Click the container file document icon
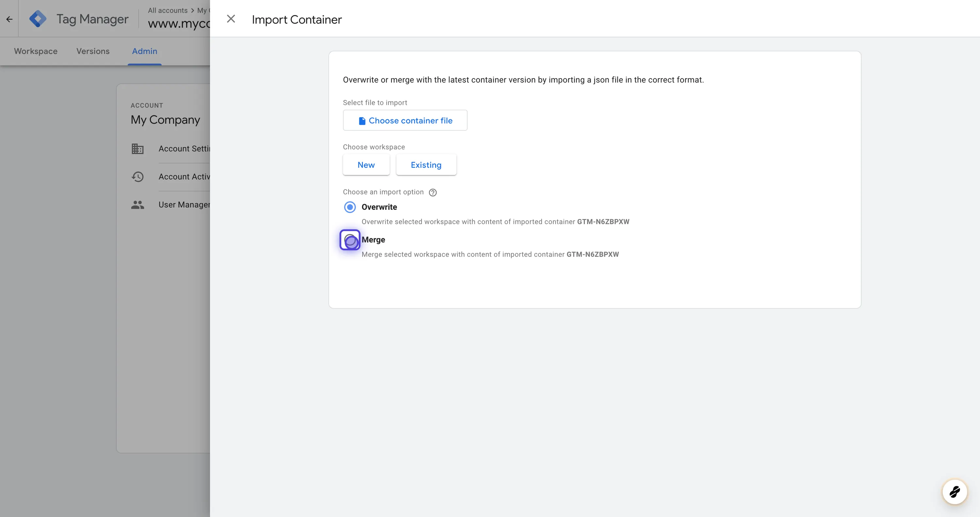This screenshot has width=980, height=517. 362,120
